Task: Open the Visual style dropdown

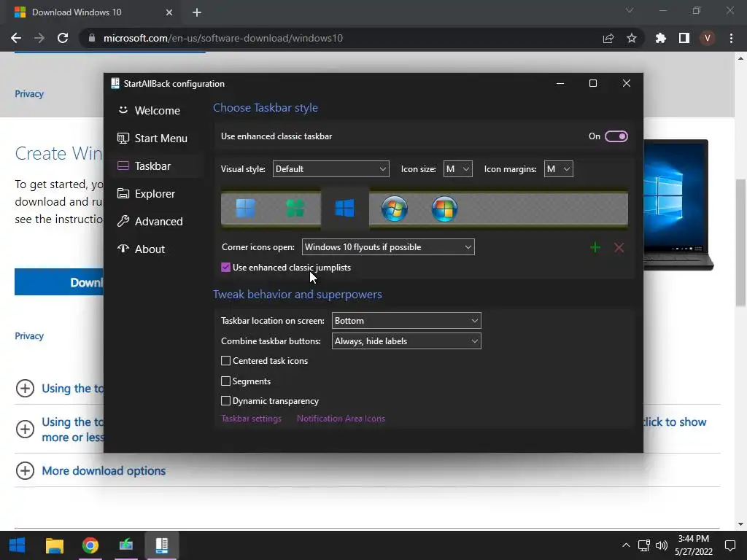Action: coord(330,169)
